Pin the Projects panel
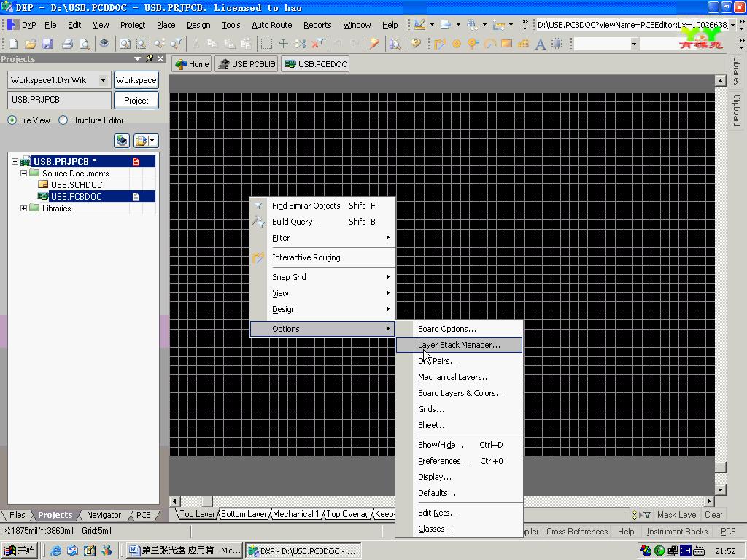This screenshot has height=560, width=747. [x=150, y=58]
